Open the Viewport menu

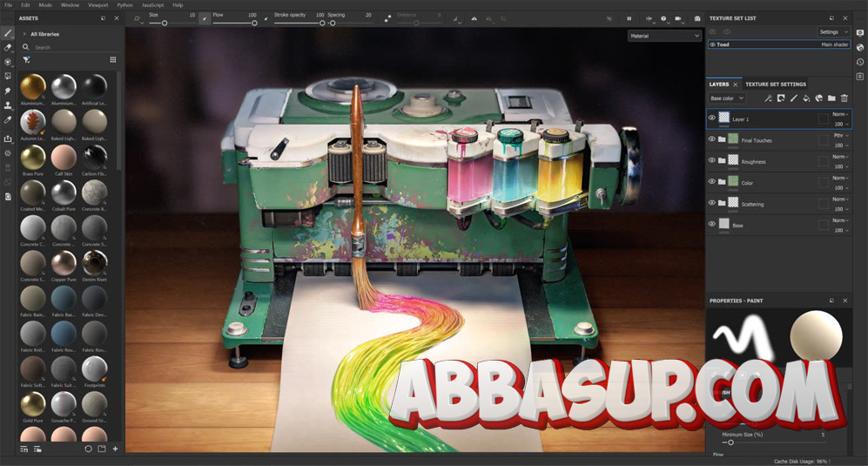pos(98,5)
